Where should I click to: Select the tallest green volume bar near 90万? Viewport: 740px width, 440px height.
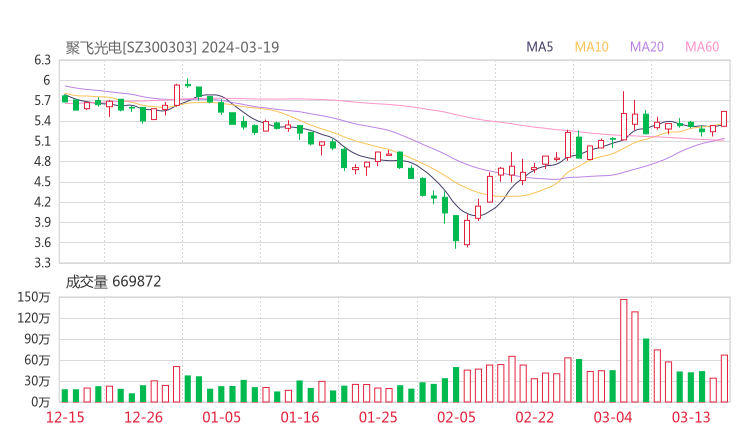click(646, 371)
